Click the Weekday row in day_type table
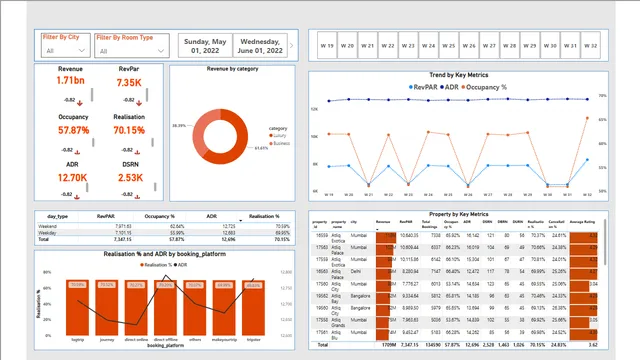 pos(164,233)
